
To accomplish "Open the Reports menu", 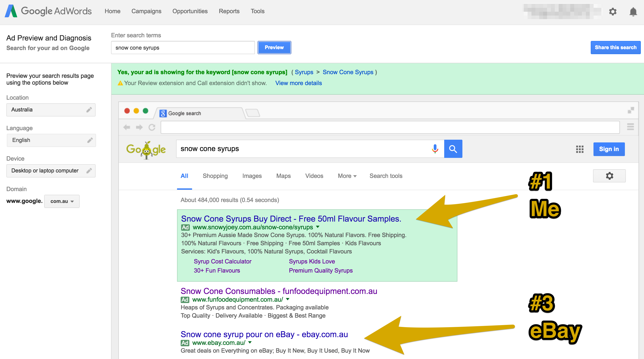I will (x=229, y=11).
